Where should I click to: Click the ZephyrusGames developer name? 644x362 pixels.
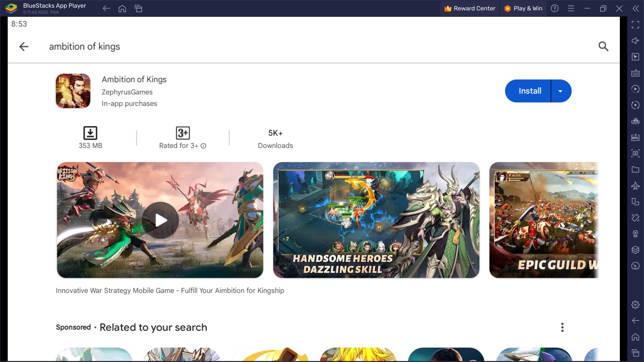coord(127,92)
